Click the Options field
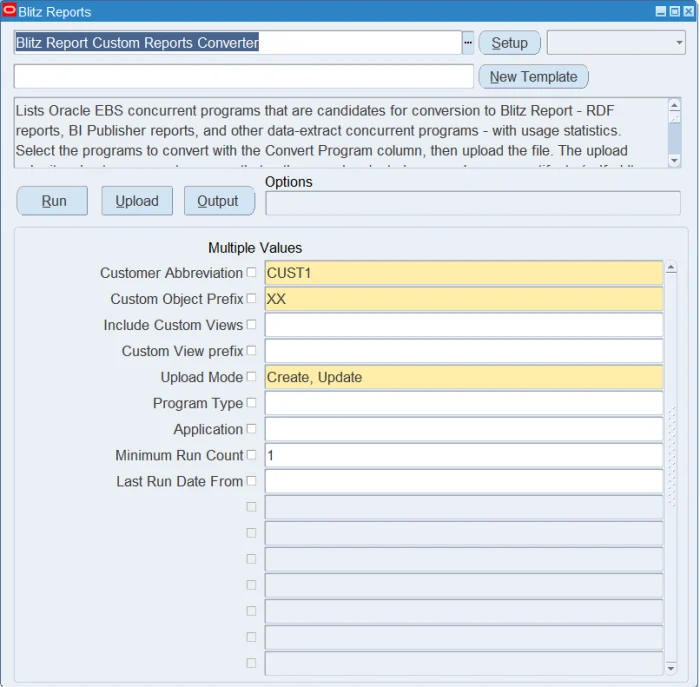The image size is (700, 687). [x=473, y=203]
